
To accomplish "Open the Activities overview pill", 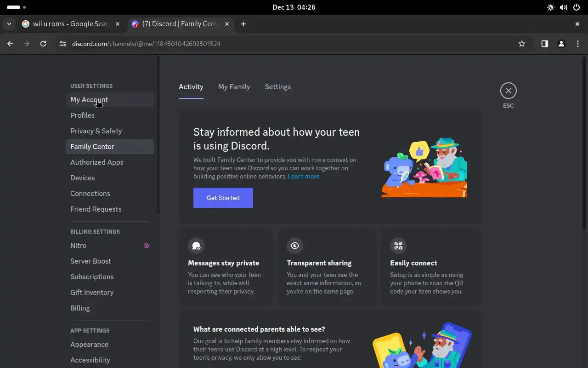I will point(16,7).
